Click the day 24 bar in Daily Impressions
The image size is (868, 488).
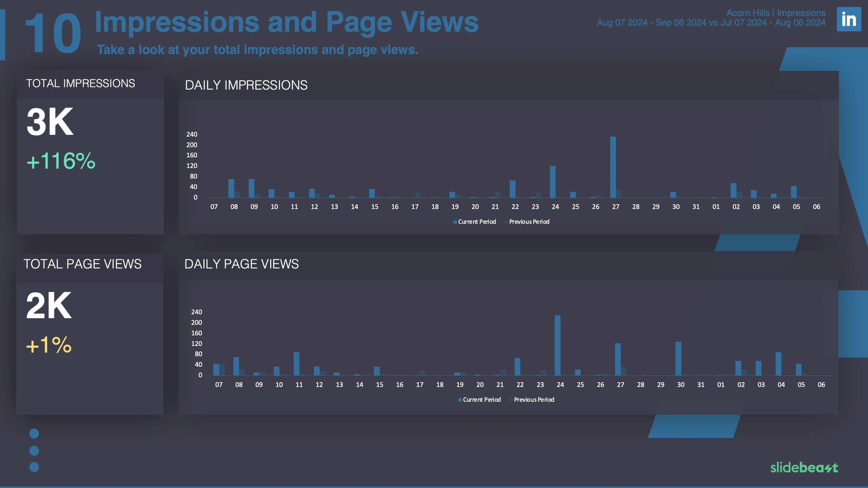coord(553,182)
